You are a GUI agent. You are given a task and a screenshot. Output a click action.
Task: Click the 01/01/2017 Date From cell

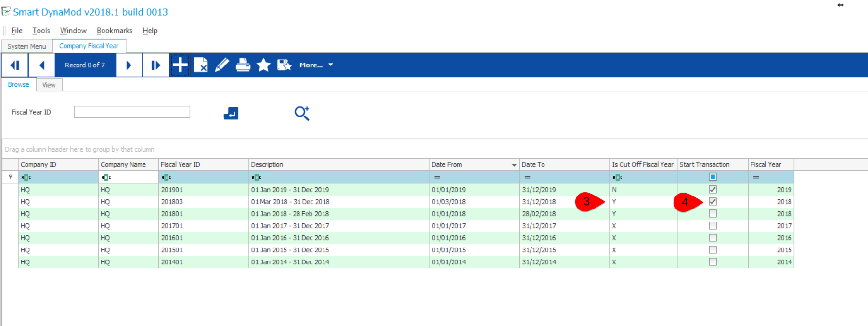(x=474, y=226)
